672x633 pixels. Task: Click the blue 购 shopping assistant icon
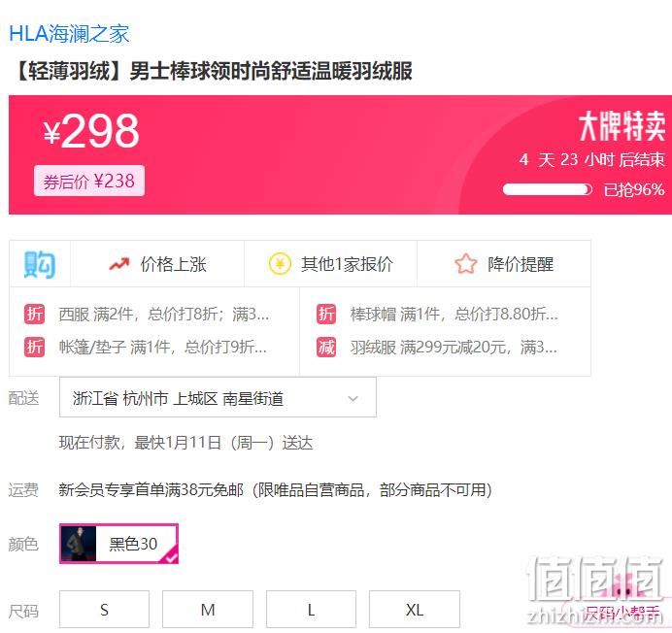[x=40, y=264]
